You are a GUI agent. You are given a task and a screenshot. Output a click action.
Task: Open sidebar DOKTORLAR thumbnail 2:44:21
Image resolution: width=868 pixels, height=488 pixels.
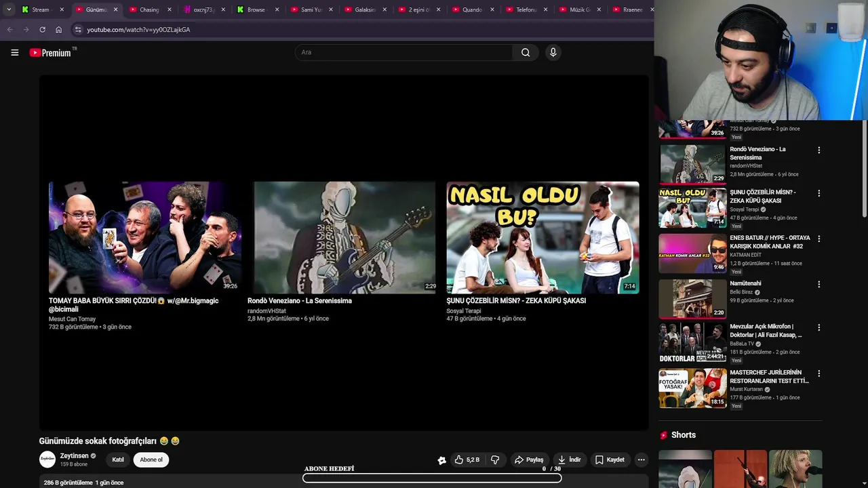pos(692,342)
